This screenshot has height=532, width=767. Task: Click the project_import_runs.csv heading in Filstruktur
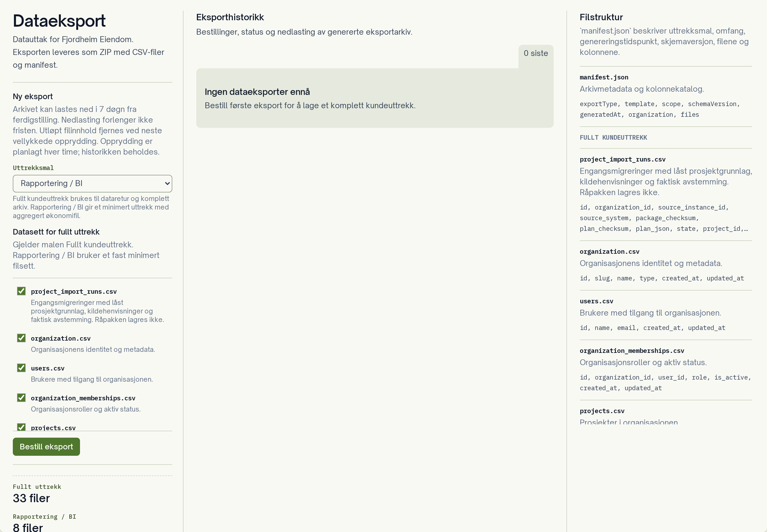(623, 159)
